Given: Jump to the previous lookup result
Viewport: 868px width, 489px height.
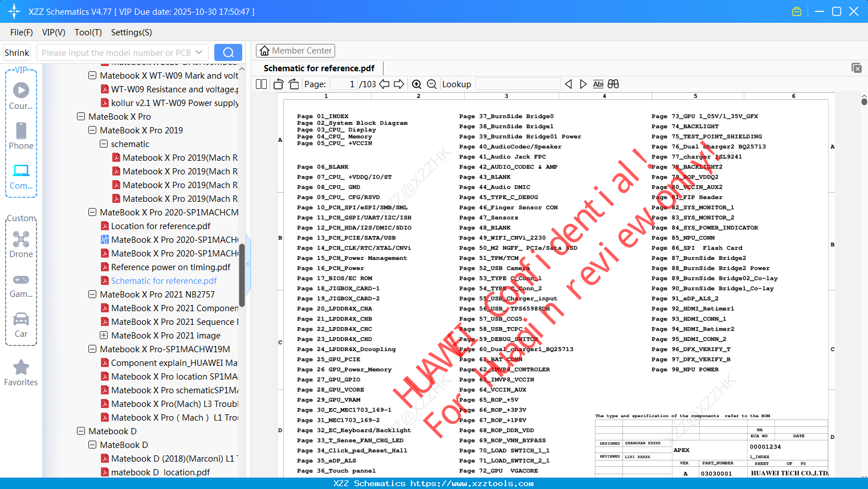Looking at the screenshot, I should [x=568, y=84].
